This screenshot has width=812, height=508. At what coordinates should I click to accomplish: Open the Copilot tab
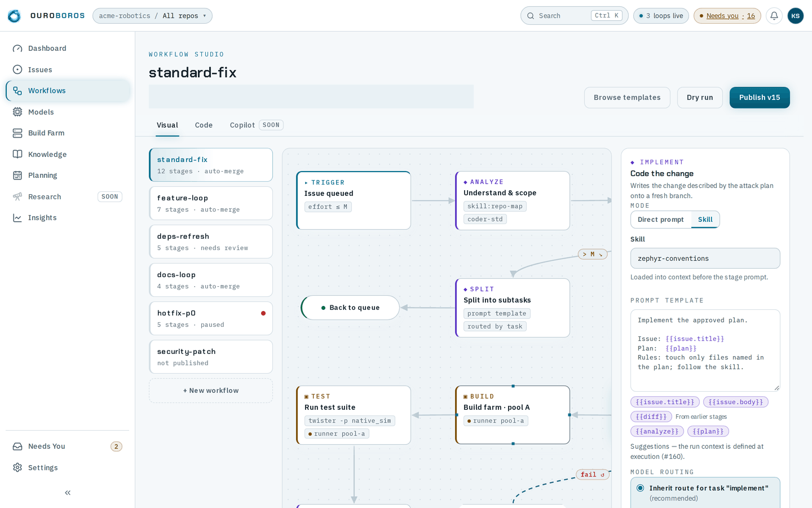tap(256, 125)
